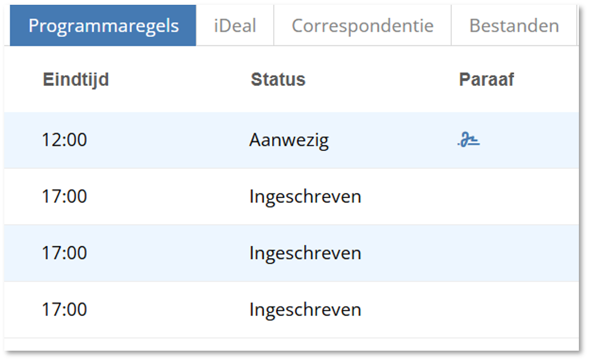Sort by the Eindtijd column header

point(76,79)
